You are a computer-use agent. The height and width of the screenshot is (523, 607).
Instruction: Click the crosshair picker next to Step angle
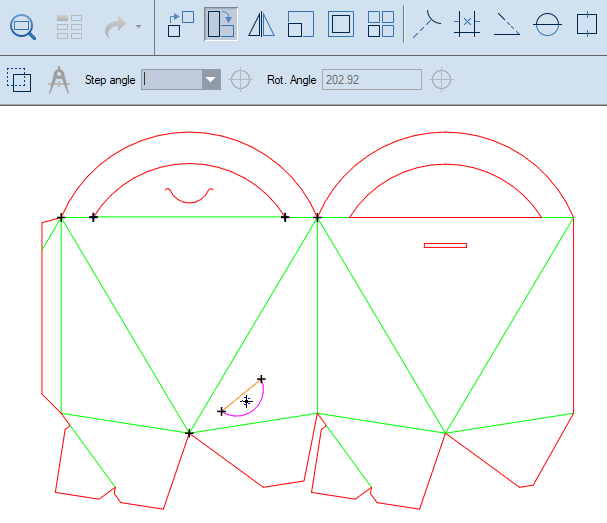[x=240, y=80]
